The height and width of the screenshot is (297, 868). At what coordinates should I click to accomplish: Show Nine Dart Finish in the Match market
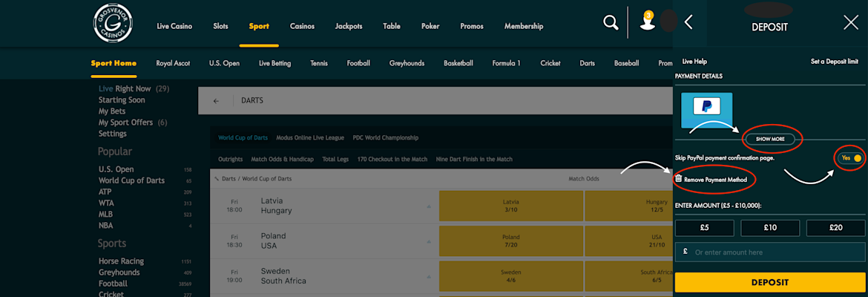(x=474, y=159)
